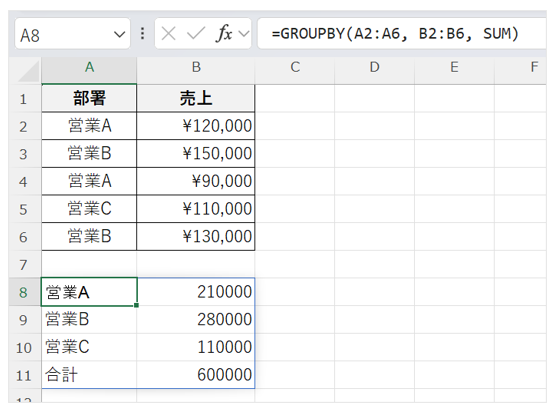Select row 2 header
Viewport: 558px width, 418px height.
pyautogui.click(x=24, y=126)
